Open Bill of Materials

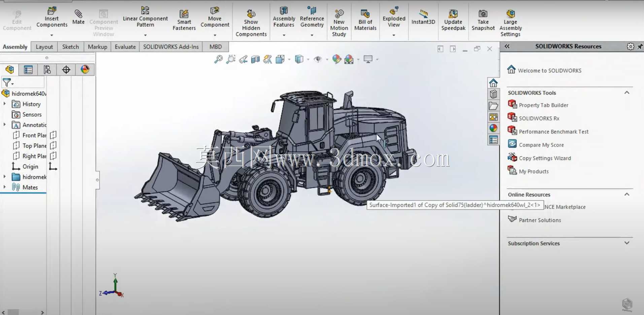365,20
